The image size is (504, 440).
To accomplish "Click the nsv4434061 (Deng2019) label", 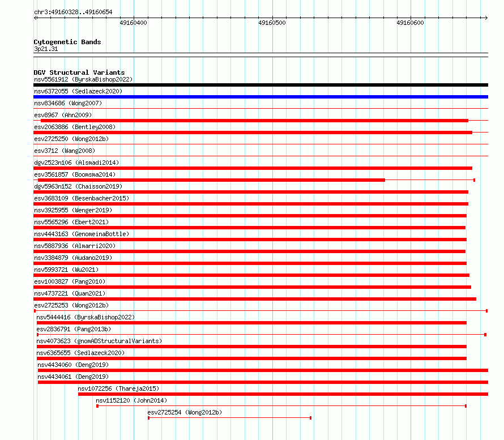I will pyautogui.click(x=73, y=377).
